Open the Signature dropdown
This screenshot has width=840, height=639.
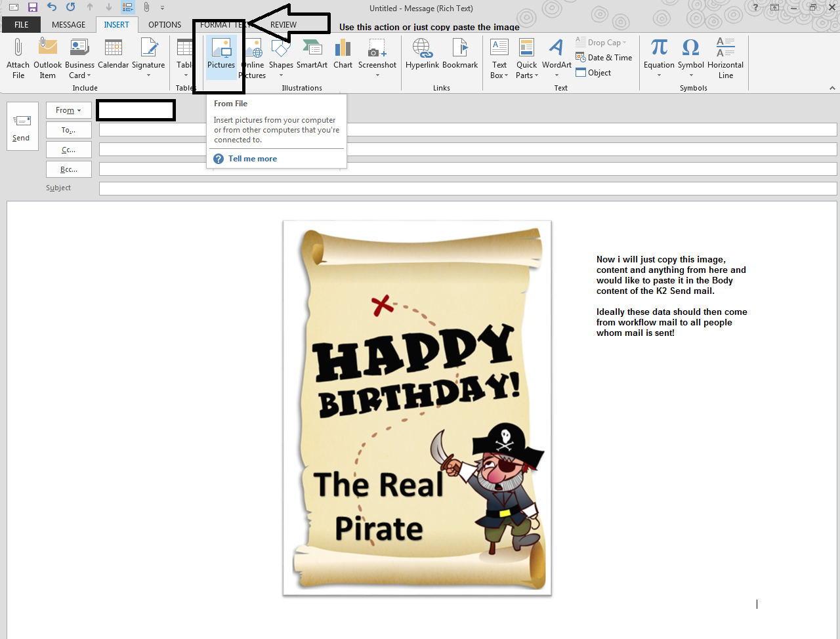[x=148, y=58]
